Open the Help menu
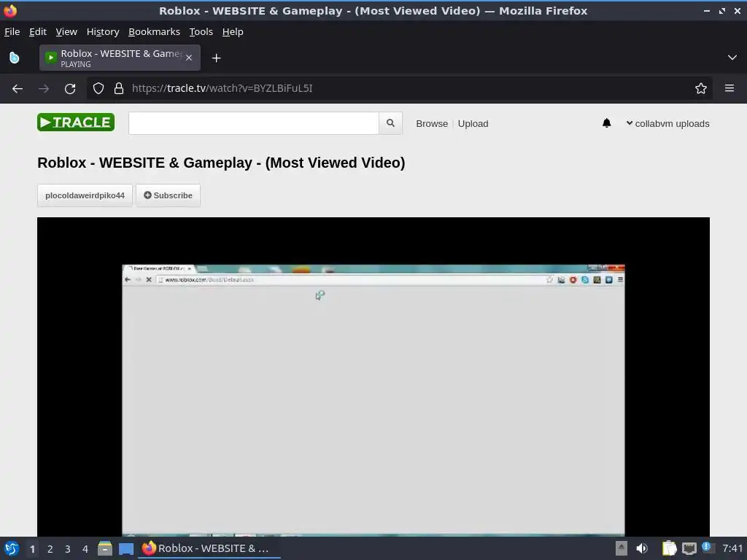 (233, 32)
